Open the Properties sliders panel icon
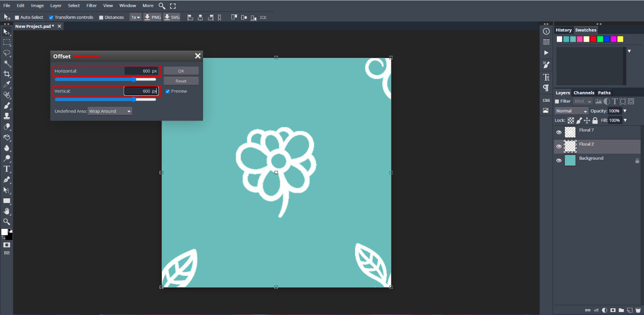 tap(546, 42)
